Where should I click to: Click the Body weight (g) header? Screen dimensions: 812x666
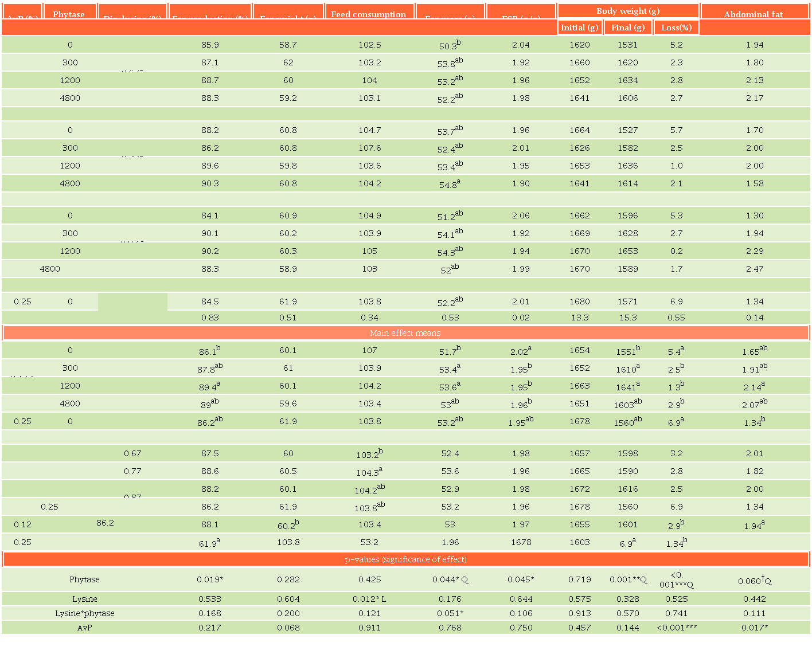point(628,11)
